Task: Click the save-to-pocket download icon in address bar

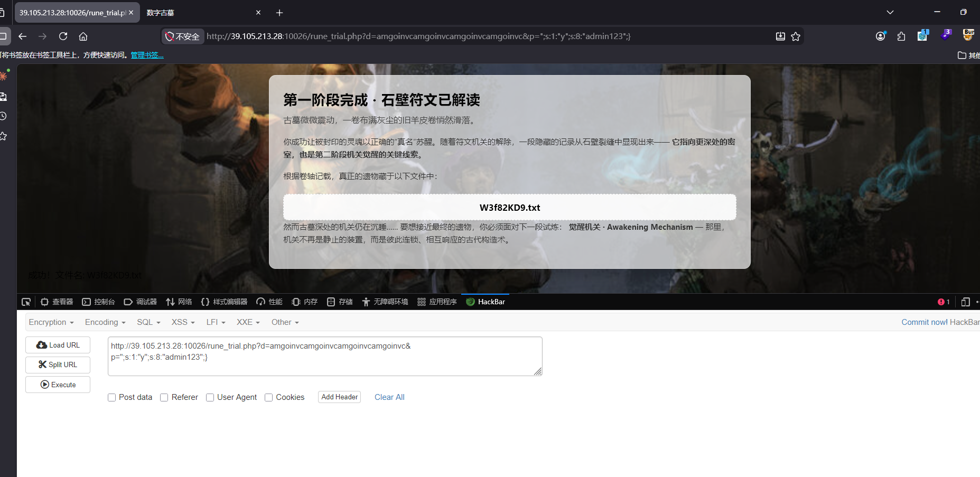Action: pyautogui.click(x=780, y=36)
